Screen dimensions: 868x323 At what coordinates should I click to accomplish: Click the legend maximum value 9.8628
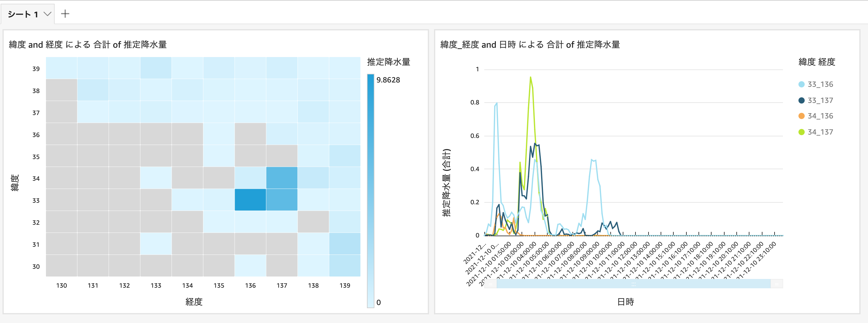click(388, 80)
